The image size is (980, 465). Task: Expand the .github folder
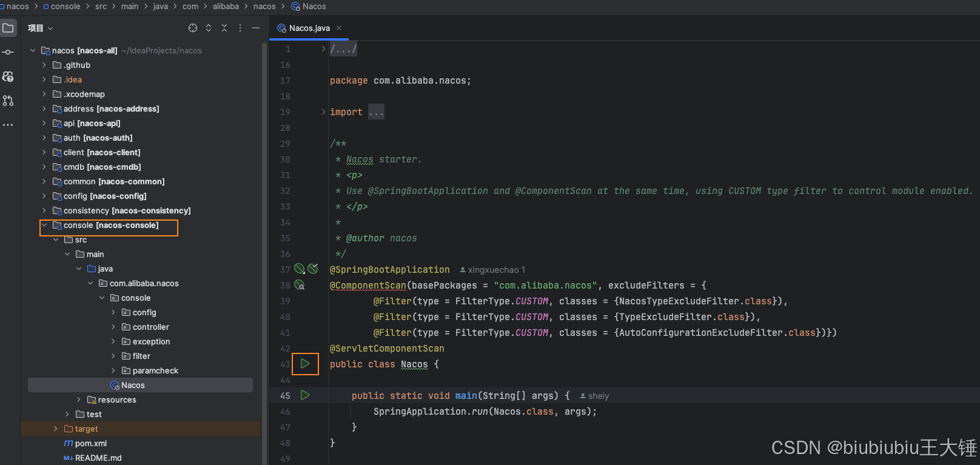click(44, 65)
